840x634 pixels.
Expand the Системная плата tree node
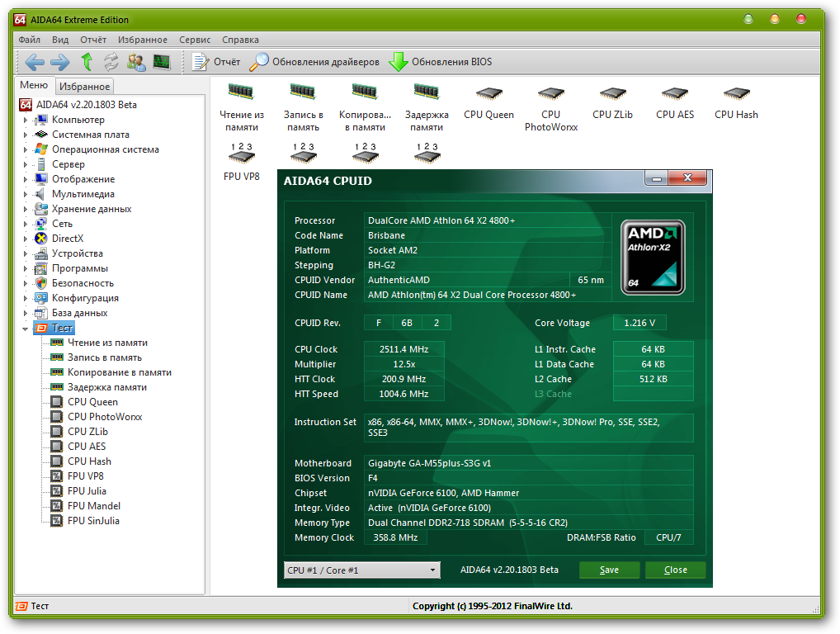(x=26, y=135)
